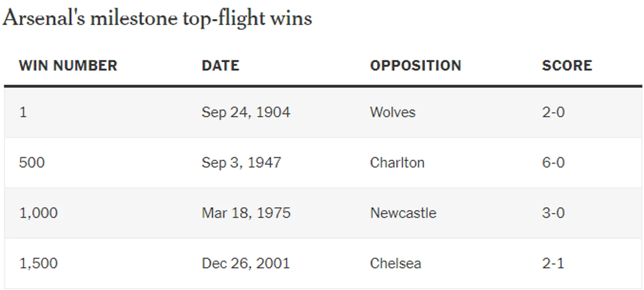Click the SCORE column header
Image resolution: width=644 pixels, height=290 pixels.
coord(567,65)
